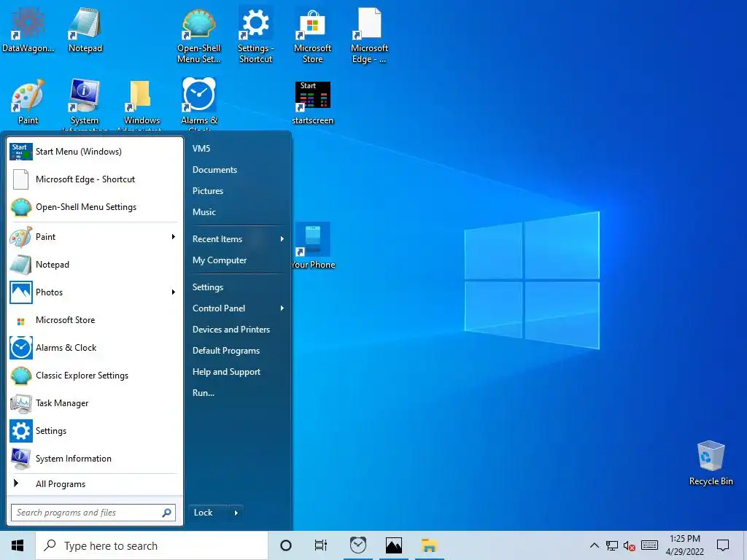Click the Lock button
This screenshot has height=560, width=747.
(208, 513)
